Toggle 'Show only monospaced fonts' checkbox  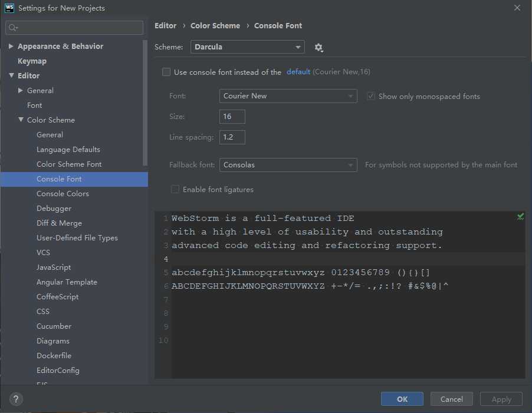[x=371, y=96]
